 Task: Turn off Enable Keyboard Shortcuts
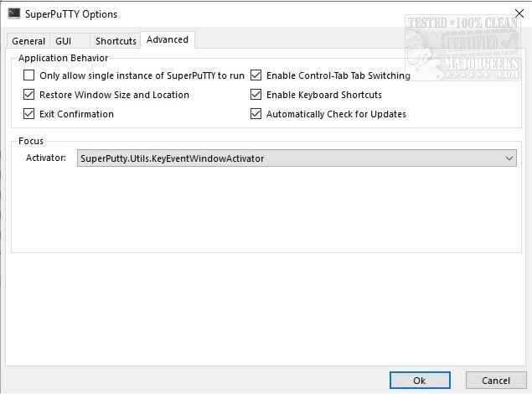256,95
